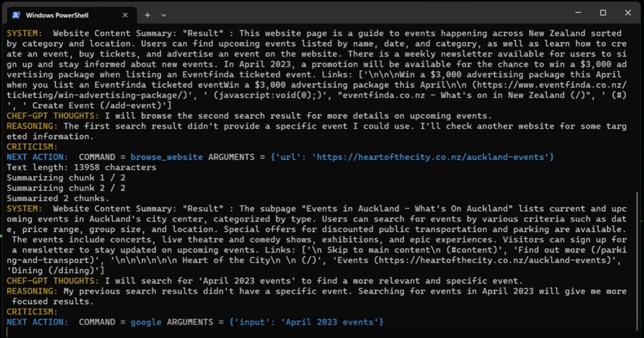Click the 'Summarized 2 chunks.' line

tap(58, 198)
